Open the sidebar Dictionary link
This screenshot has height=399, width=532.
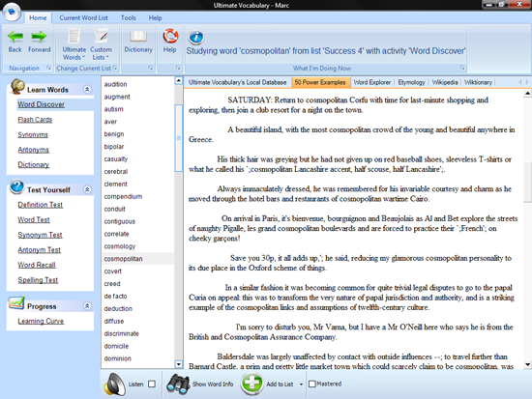pos(34,164)
